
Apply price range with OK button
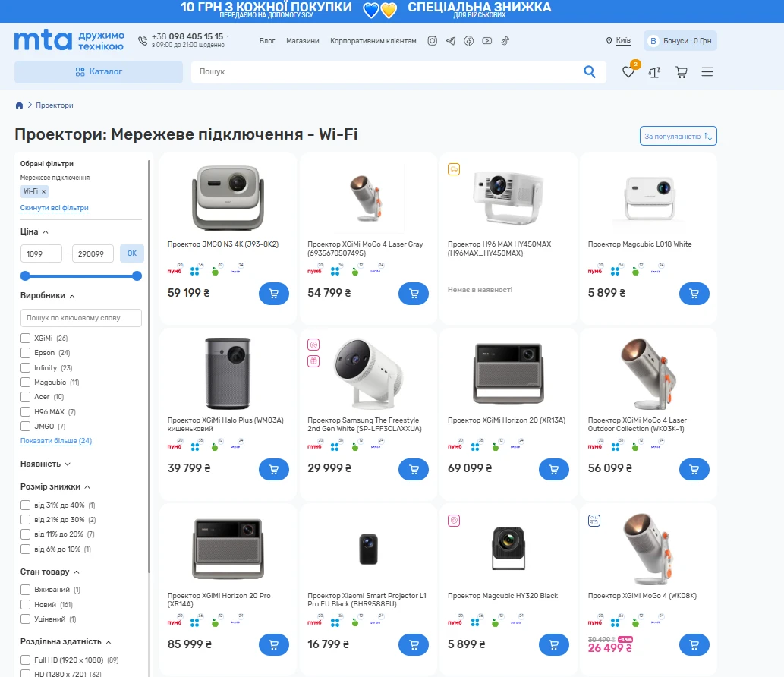tap(132, 253)
